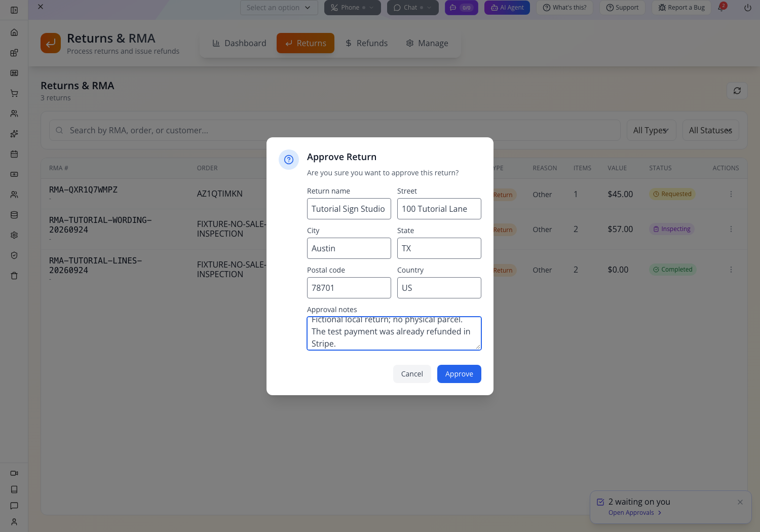
Task: Refresh the returns list
Action: (737, 91)
